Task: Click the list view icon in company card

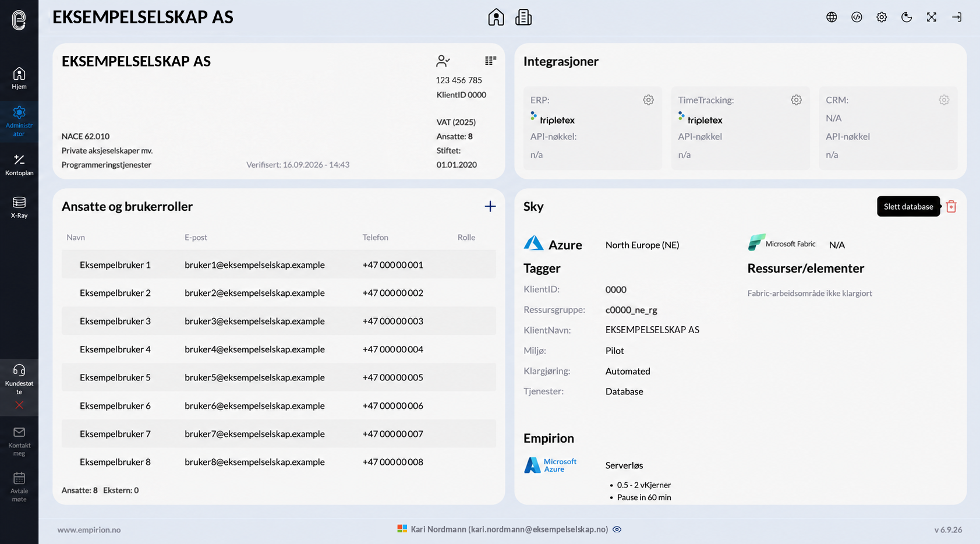Action: pos(490,61)
